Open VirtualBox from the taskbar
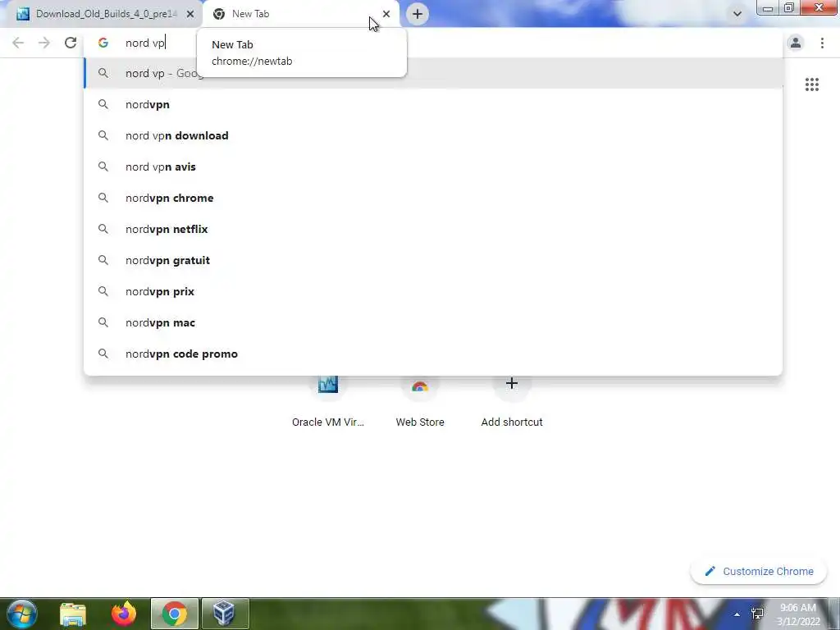Screen dimensions: 840x630 click(225, 614)
